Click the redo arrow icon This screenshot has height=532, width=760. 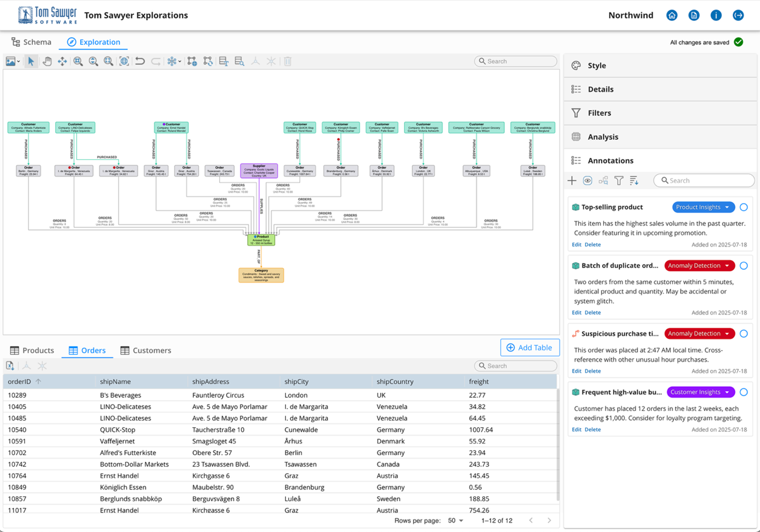[x=156, y=61]
